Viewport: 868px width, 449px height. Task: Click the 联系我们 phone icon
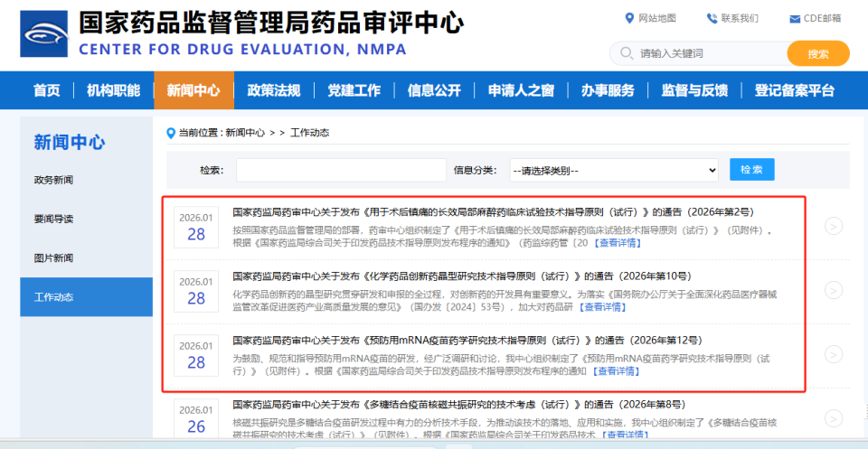pyautogui.click(x=712, y=18)
